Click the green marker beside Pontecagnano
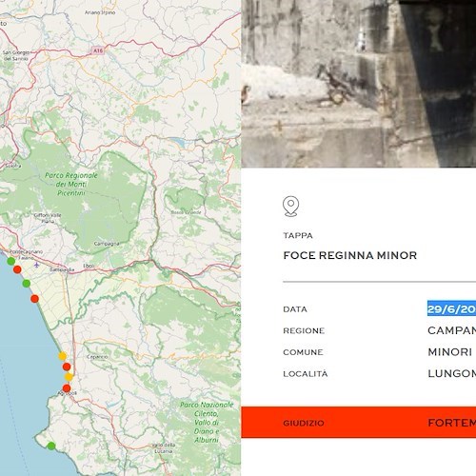Viewport: 476px width, 476px height. (11, 262)
